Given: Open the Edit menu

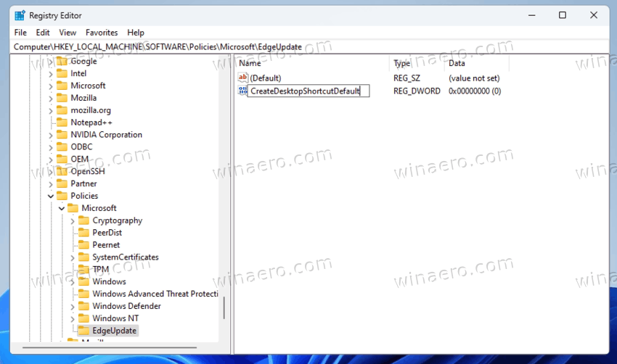Looking at the screenshot, I should point(43,33).
